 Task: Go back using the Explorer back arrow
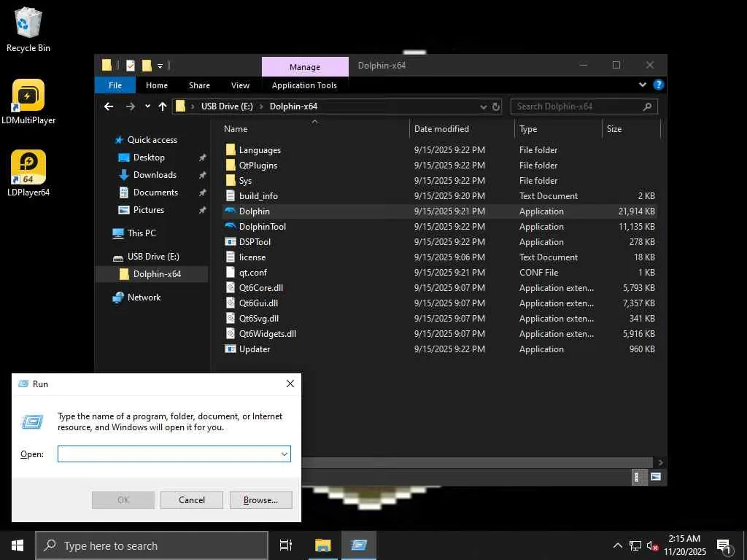coord(109,106)
